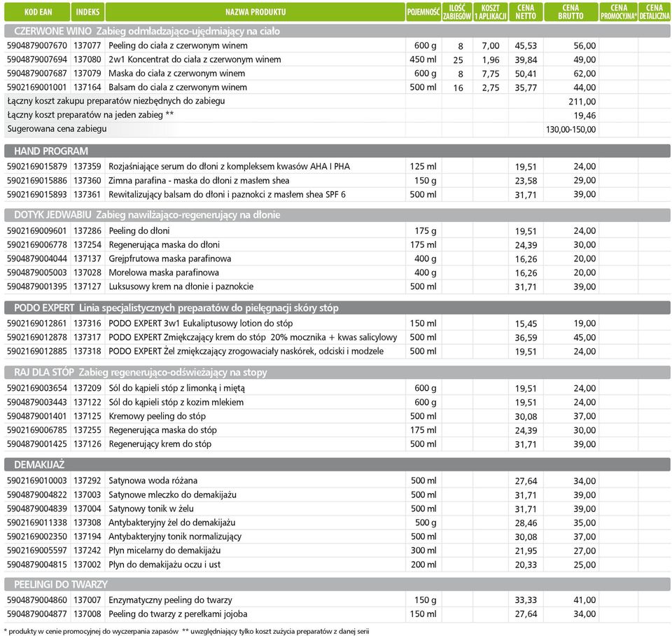Image resolution: width=672 pixels, height=636 pixels.
Task: Click Peeling do dłoni product name
Action: point(139,230)
